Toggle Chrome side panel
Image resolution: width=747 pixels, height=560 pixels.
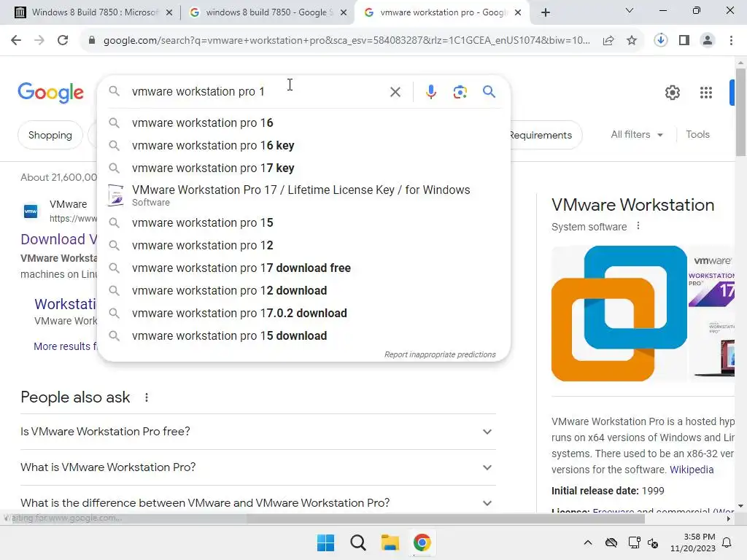[684, 41]
